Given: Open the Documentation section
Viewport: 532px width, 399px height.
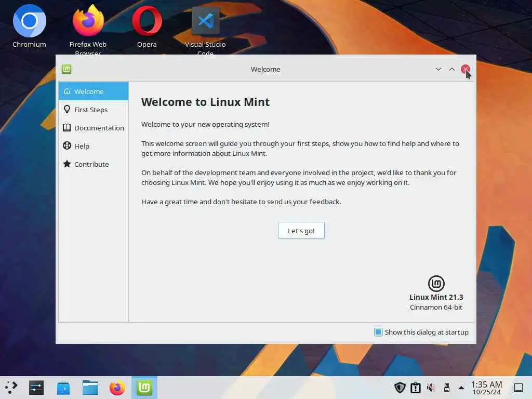Looking at the screenshot, I should click(94, 128).
